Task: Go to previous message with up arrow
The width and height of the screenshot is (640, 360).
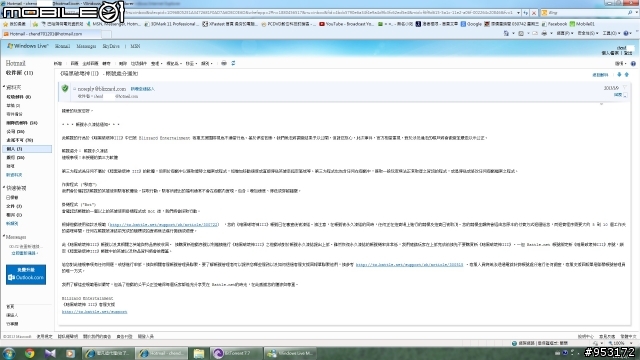Action: (x=627, y=75)
